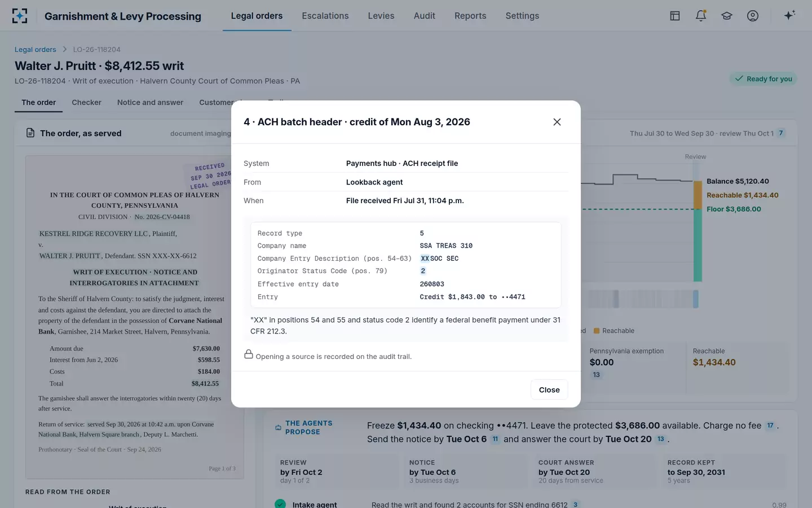Screen dimensions: 812x508
Task: Click the Effective entry date value 260803
Action: click(432, 284)
